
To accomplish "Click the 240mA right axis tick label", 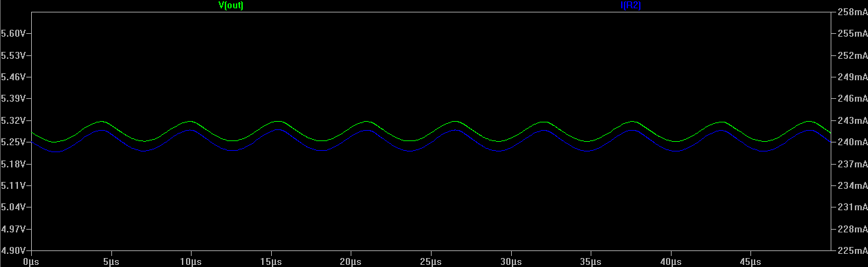I will coord(852,142).
